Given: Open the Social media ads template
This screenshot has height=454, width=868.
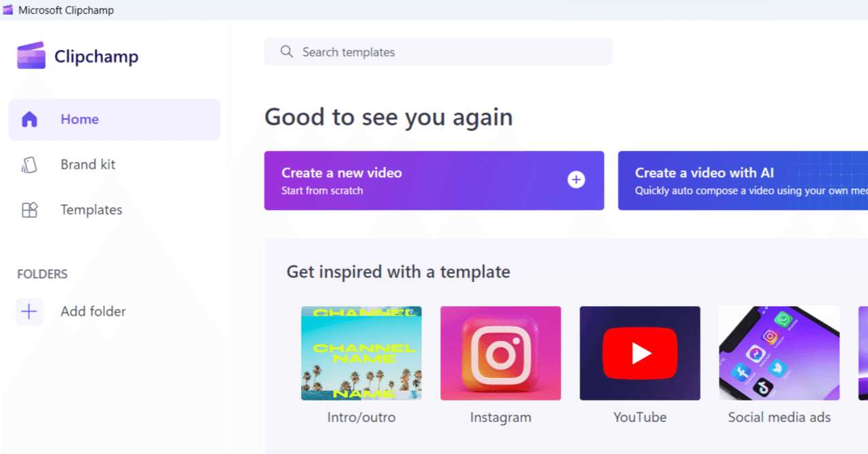Looking at the screenshot, I should 778,353.
